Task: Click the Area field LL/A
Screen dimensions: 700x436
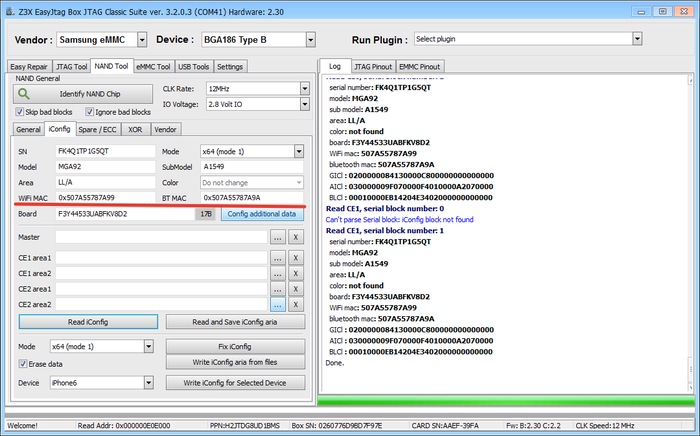Action: [105, 183]
